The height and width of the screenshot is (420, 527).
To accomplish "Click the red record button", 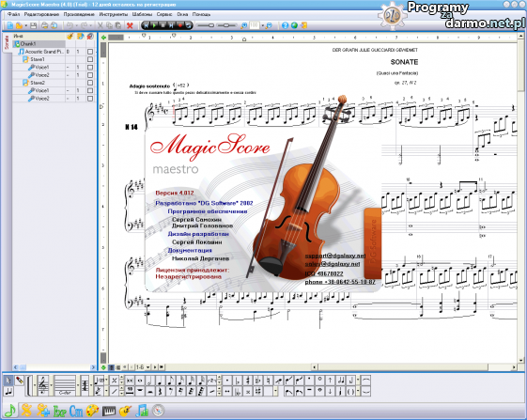I will click(x=180, y=25).
